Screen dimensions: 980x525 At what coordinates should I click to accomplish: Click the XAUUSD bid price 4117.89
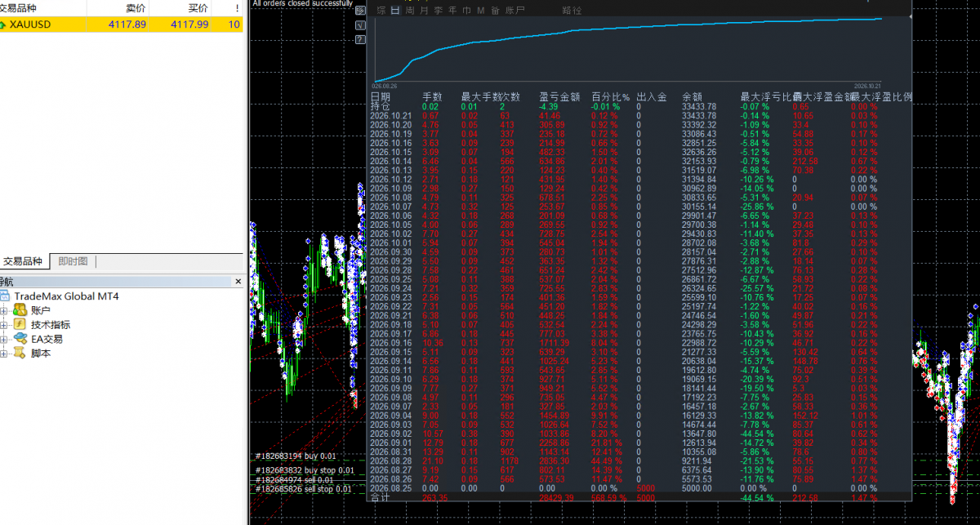(127, 24)
